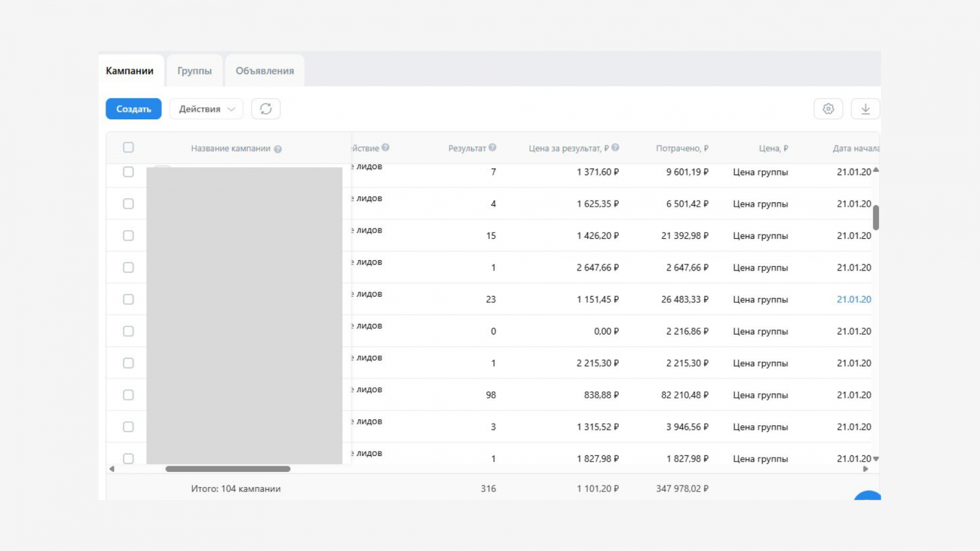This screenshot has height=551, width=980.
Task: Click the scroll right arrow icon
Action: click(x=865, y=469)
